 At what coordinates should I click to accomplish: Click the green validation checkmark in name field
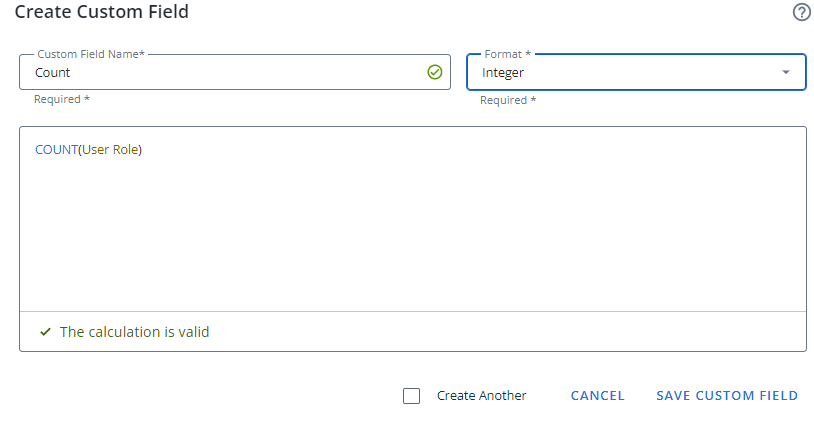click(435, 72)
